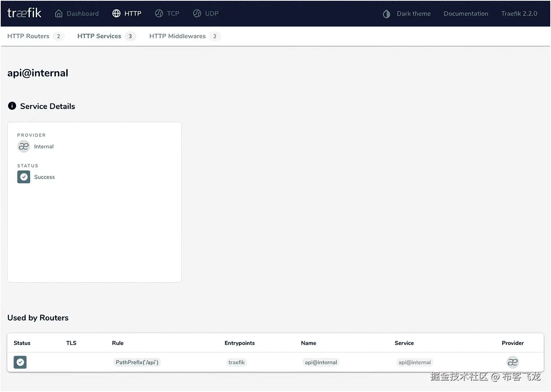
Task: Switch to the HTTP Routers tab
Action: pyautogui.click(x=36, y=36)
